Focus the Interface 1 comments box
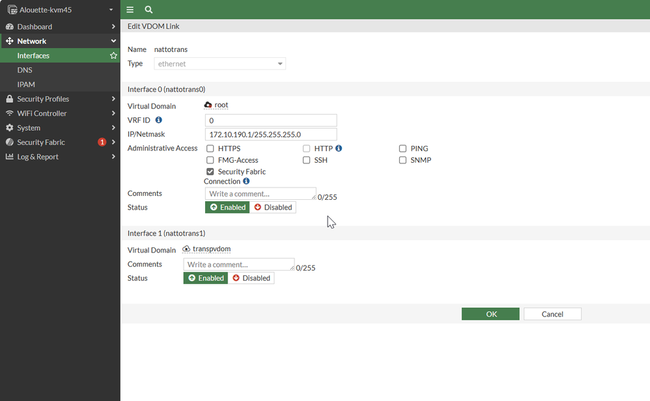This screenshot has height=401, width=650. [239, 265]
